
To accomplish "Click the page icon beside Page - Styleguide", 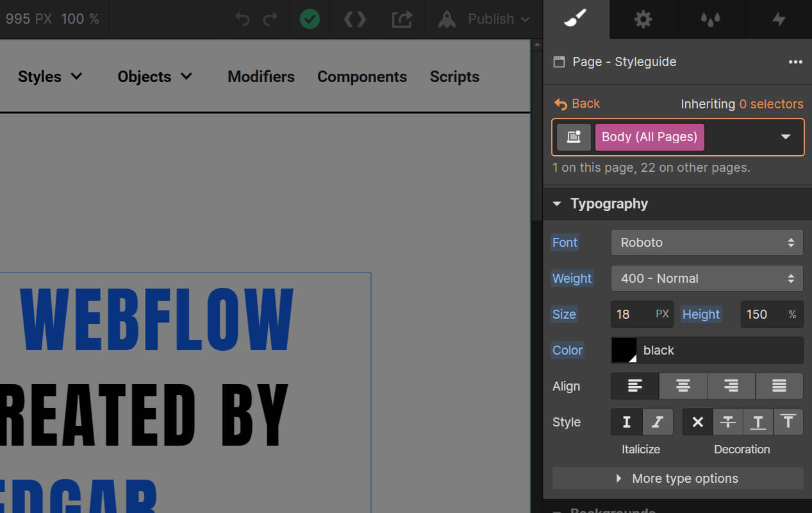I will [x=559, y=62].
